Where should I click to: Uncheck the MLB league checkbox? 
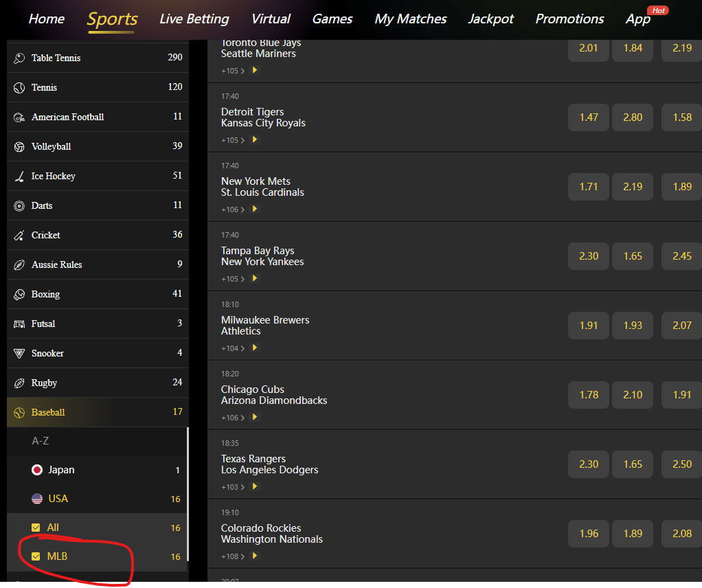point(36,556)
